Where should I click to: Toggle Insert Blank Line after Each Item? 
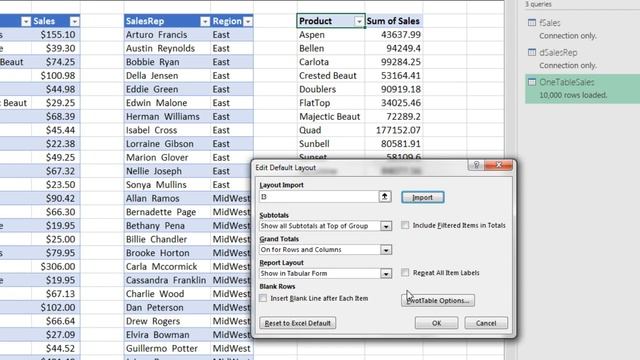click(263, 298)
